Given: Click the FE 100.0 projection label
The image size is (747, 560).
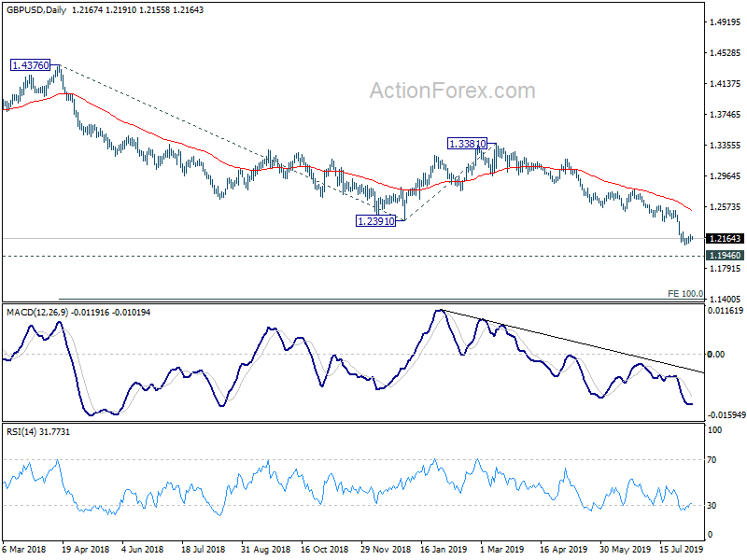Looking at the screenshot, I should tap(685, 294).
